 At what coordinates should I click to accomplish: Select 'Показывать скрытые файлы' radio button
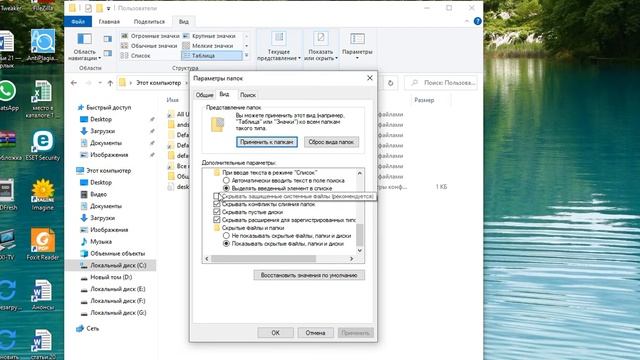tap(226, 244)
